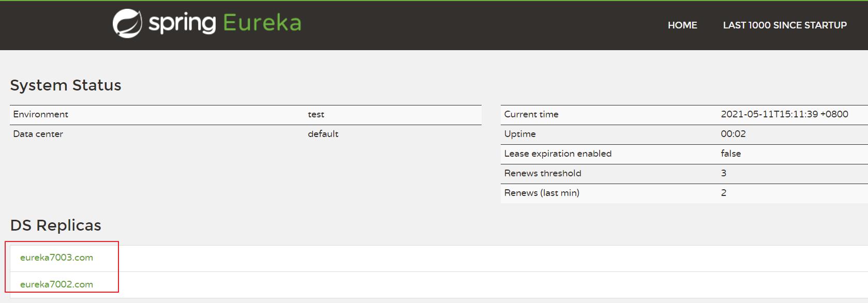The image size is (868, 303).
Task: Click the Current time label
Action: [531, 114]
